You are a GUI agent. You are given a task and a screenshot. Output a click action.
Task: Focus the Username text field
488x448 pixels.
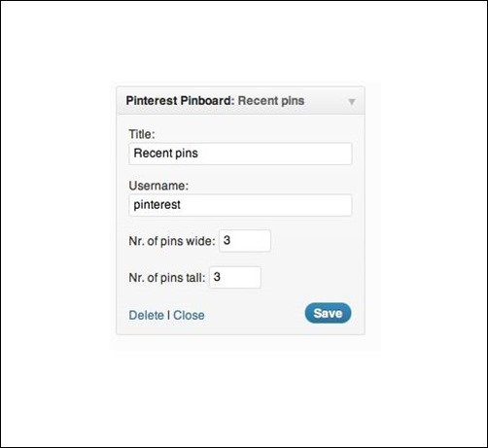coord(240,205)
